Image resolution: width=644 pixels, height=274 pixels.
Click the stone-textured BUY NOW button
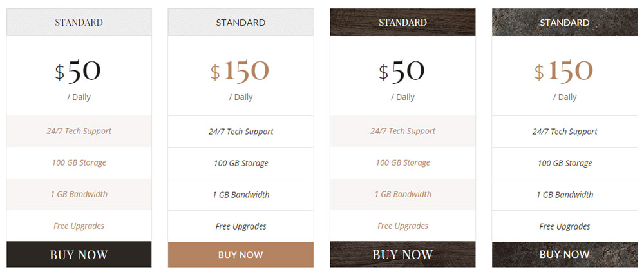click(x=565, y=254)
